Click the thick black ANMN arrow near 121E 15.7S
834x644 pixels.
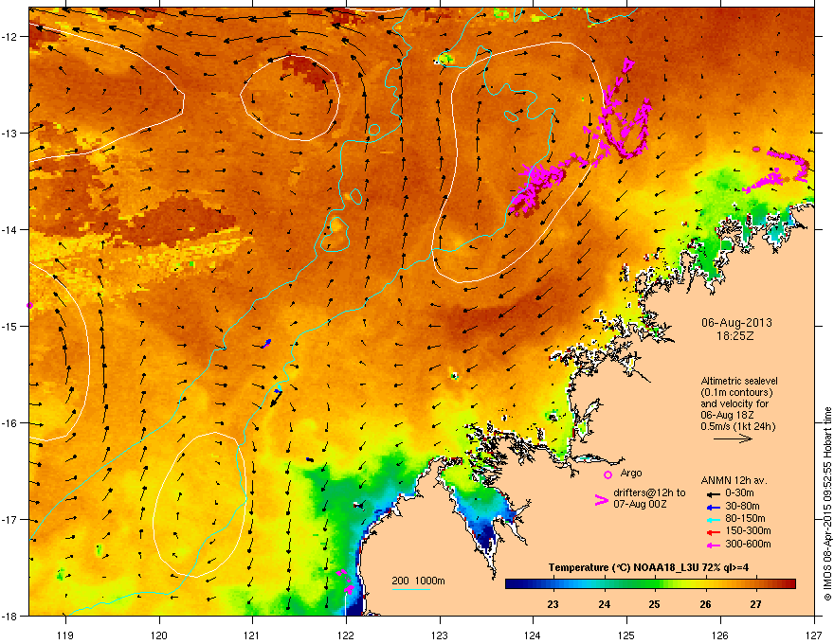(x=276, y=399)
